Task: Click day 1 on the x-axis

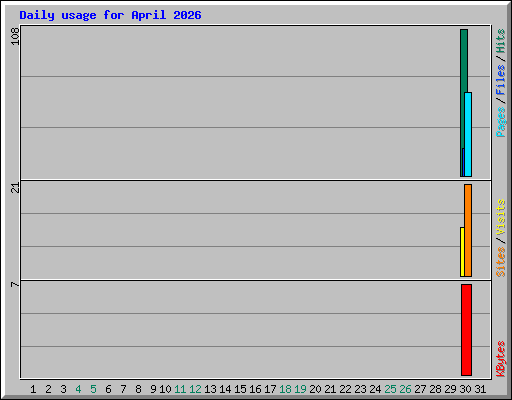Action: [x=33, y=389]
